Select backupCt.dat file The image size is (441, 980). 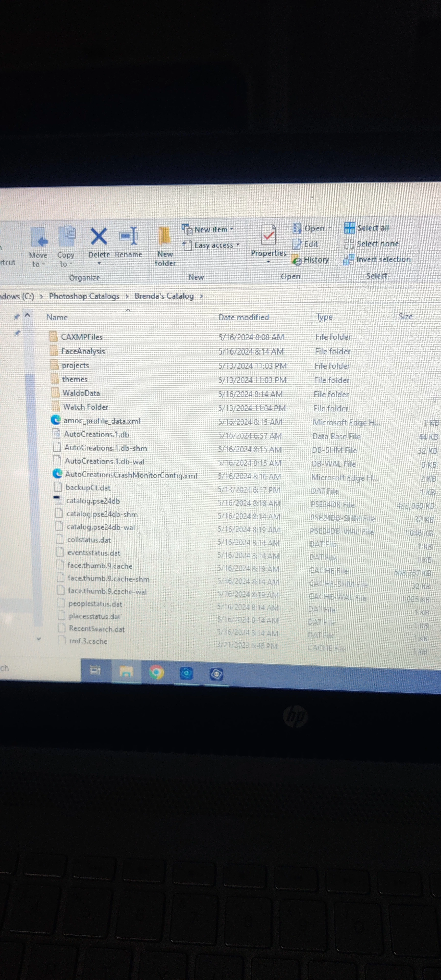(88, 487)
